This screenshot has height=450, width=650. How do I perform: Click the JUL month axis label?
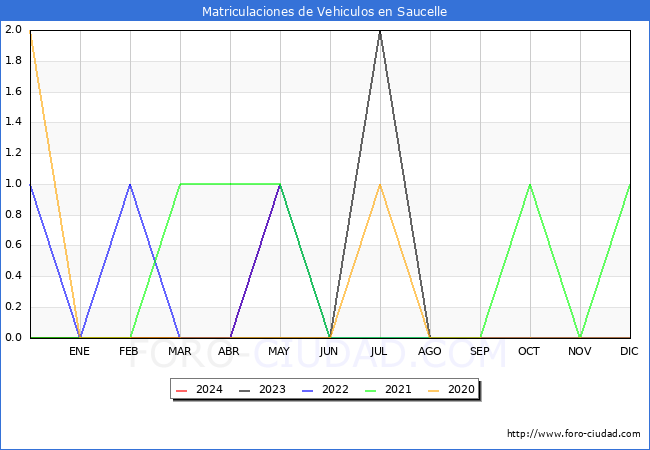(379, 351)
